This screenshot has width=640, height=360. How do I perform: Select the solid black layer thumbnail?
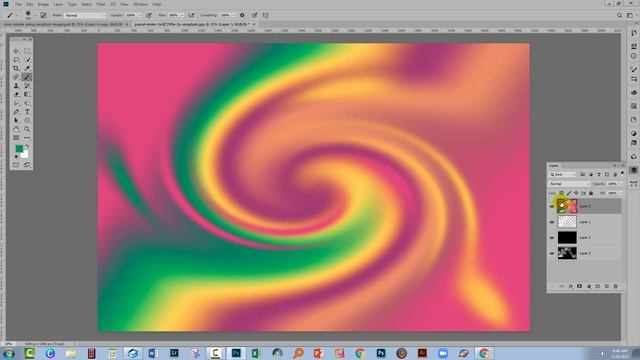click(567, 238)
